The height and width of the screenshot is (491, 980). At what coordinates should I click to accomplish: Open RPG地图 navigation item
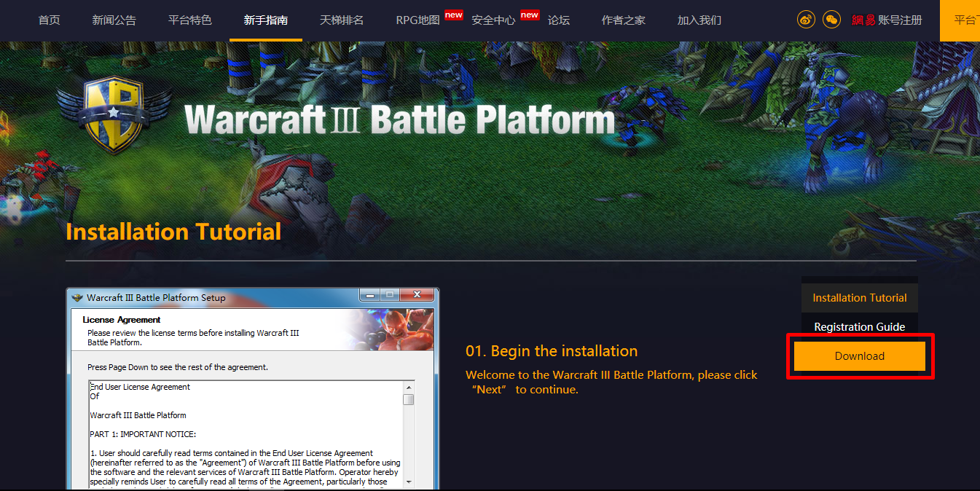click(x=418, y=20)
